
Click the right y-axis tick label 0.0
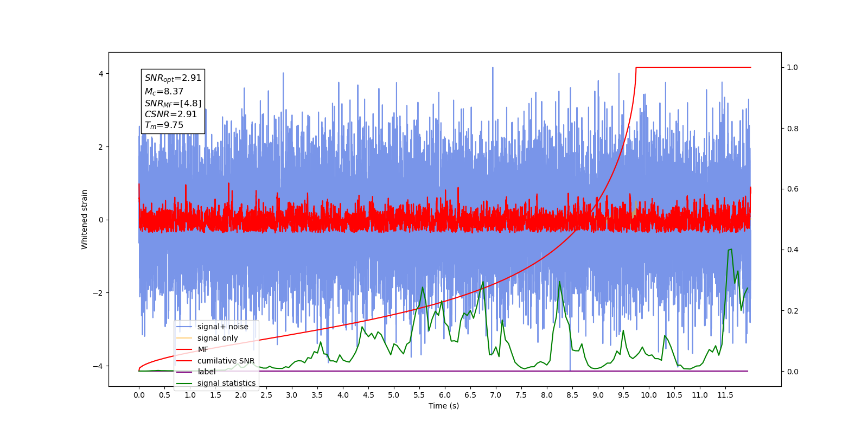click(793, 372)
